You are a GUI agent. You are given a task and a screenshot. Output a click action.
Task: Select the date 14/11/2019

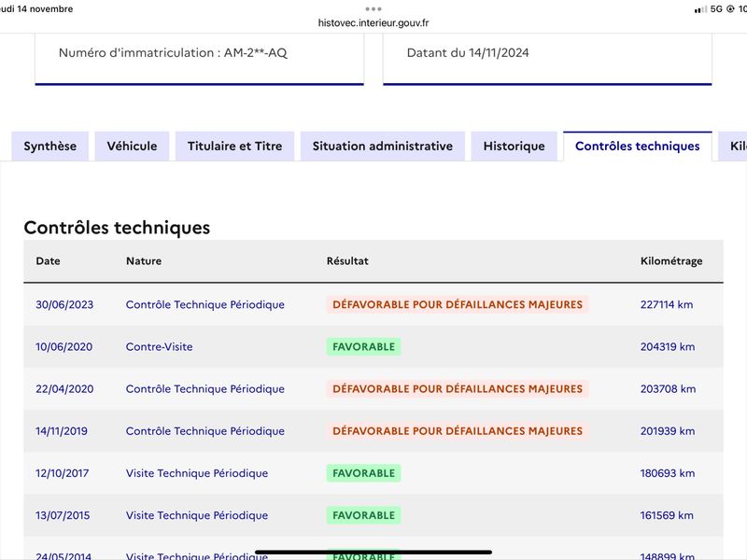[x=62, y=431]
